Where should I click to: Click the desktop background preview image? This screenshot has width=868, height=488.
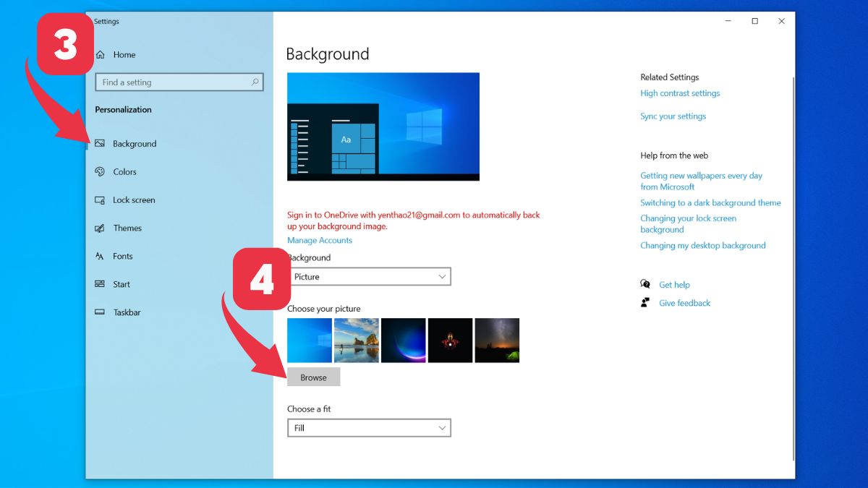pyautogui.click(x=383, y=127)
